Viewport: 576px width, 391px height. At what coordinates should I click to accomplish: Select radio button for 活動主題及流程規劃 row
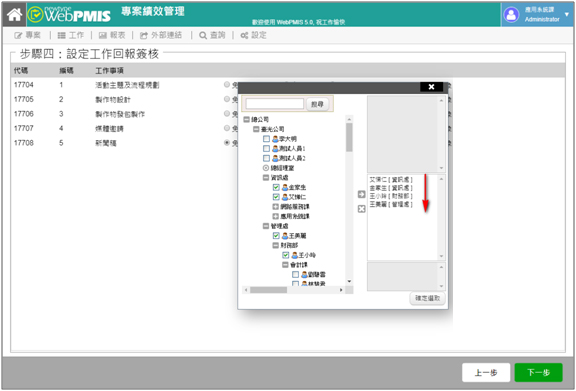coord(227,85)
